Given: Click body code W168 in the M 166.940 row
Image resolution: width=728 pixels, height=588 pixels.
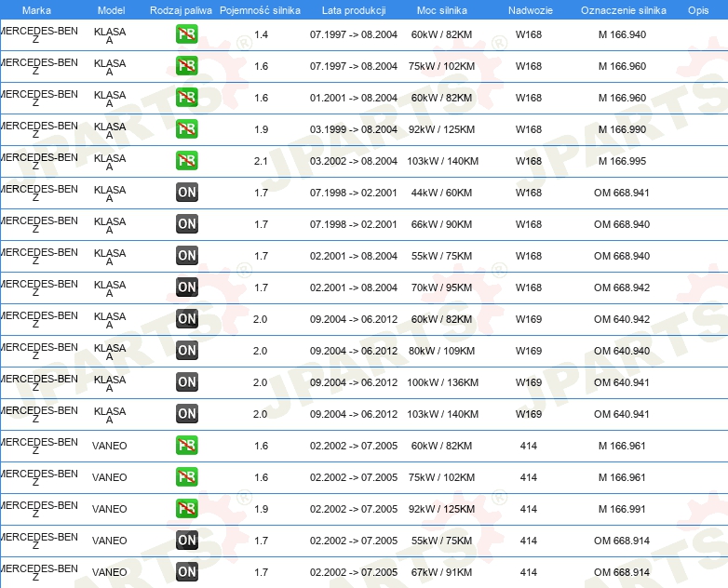Looking at the screenshot, I should tap(529, 34).
